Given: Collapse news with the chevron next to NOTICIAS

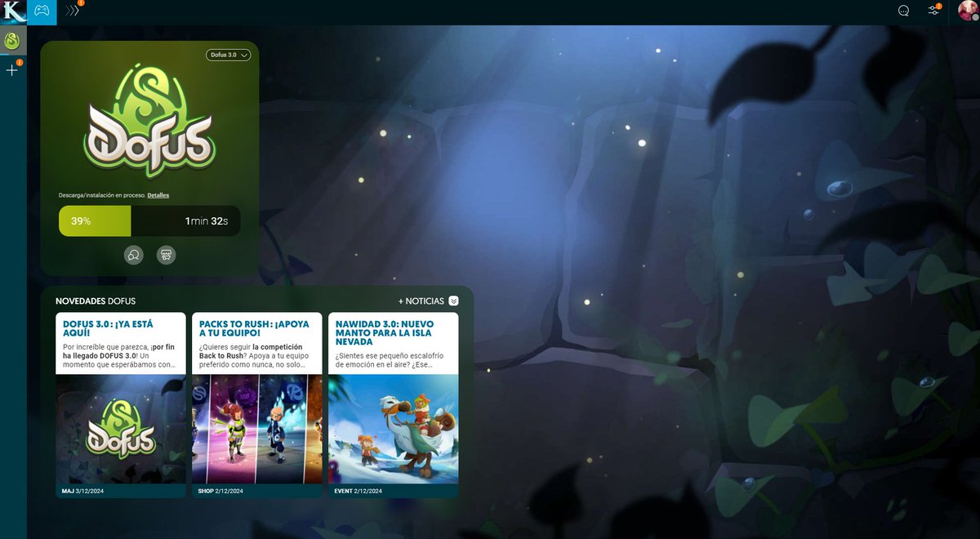Looking at the screenshot, I should pyautogui.click(x=453, y=301).
